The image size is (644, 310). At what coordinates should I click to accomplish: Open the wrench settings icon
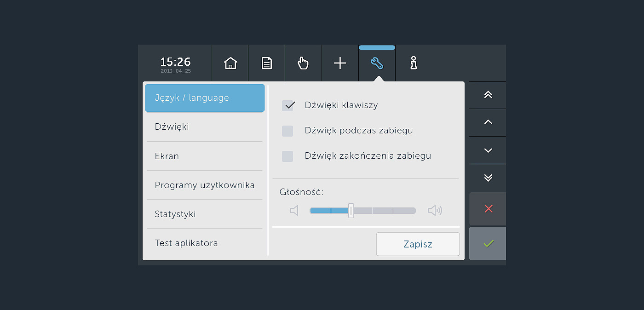point(377,63)
